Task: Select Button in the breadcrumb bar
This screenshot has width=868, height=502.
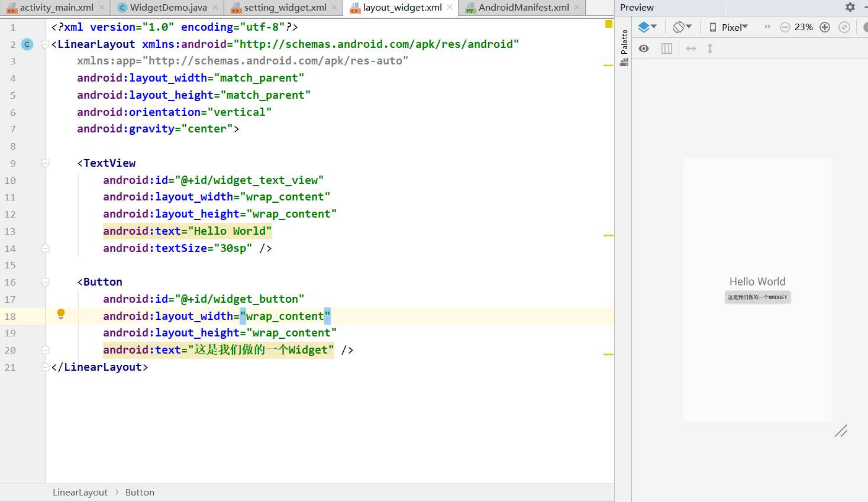Action: coord(140,493)
